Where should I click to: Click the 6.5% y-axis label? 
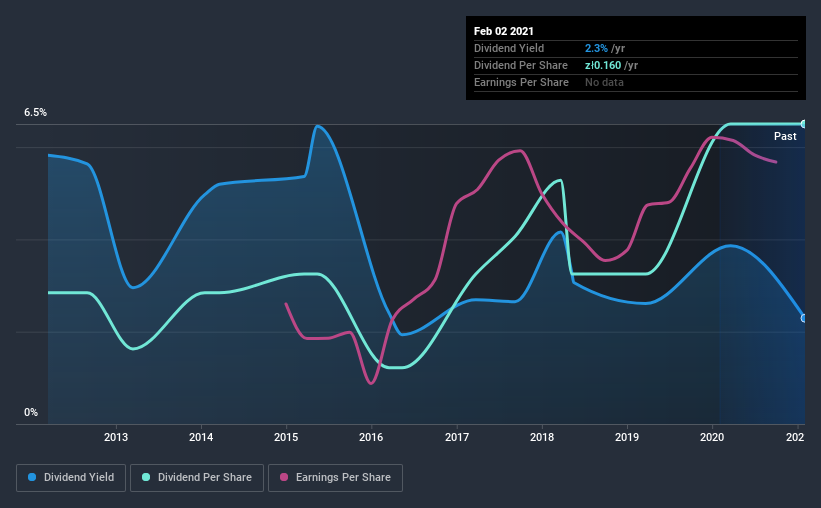[35, 113]
